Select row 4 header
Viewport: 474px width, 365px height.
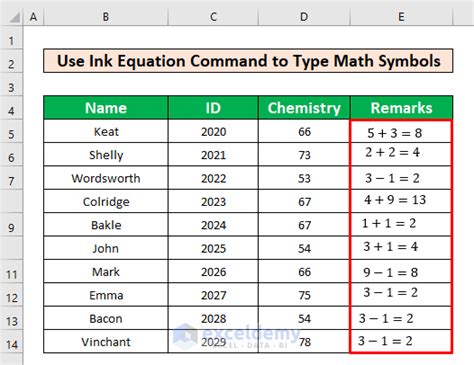[11, 108]
